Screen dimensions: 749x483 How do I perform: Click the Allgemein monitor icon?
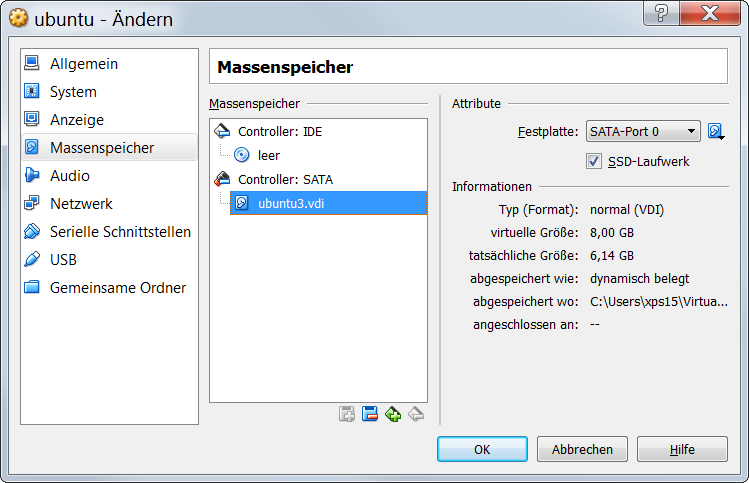(x=32, y=63)
